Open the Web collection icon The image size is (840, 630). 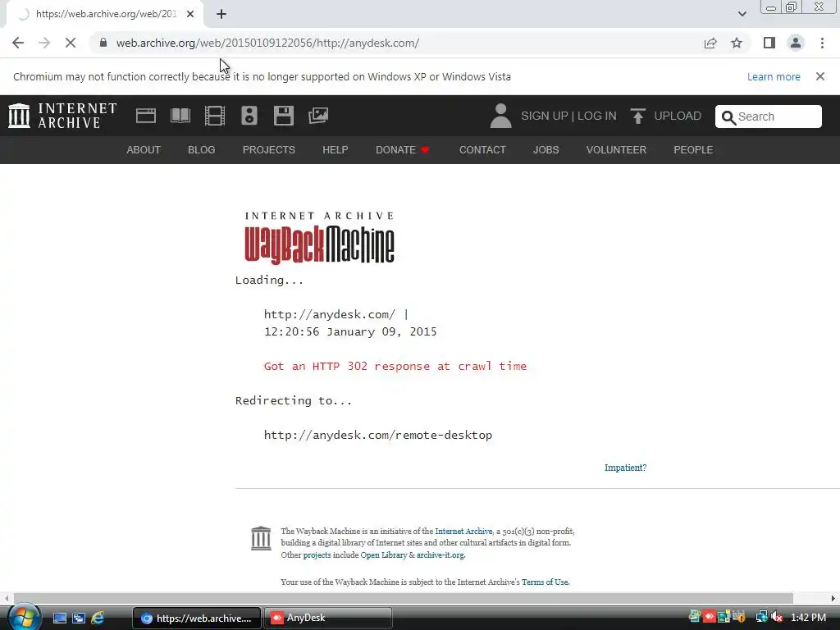pyautogui.click(x=146, y=116)
